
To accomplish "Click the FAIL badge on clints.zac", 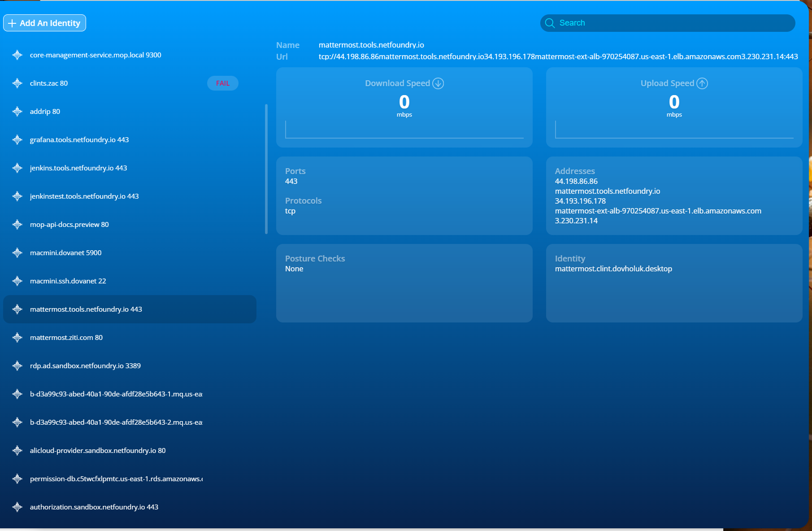I will point(223,83).
